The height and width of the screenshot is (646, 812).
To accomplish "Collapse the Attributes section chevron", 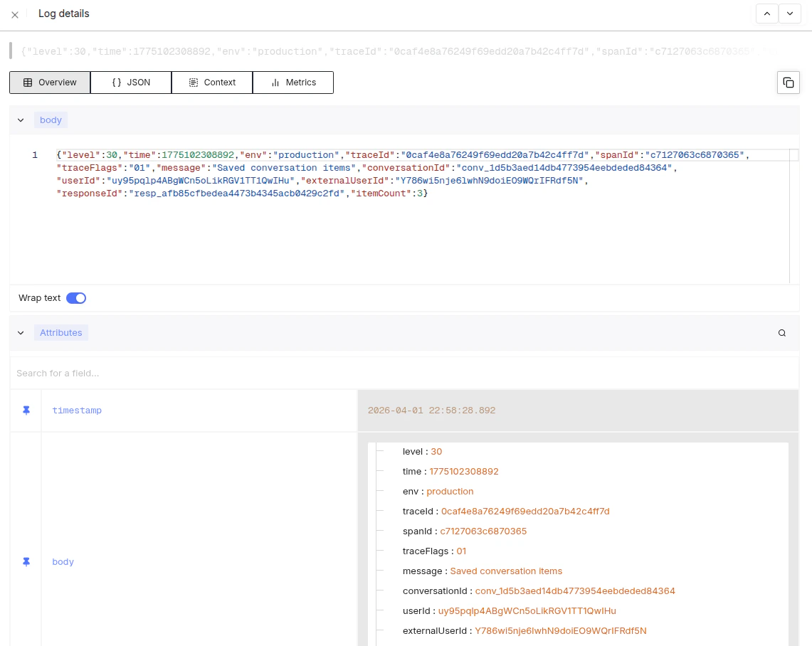I will pos(21,333).
